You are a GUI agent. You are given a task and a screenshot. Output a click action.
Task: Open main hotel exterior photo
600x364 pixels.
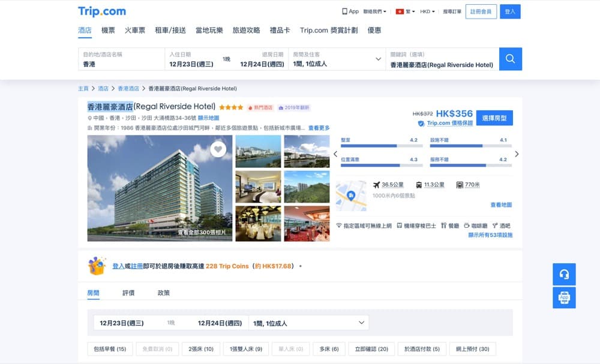[160, 188]
